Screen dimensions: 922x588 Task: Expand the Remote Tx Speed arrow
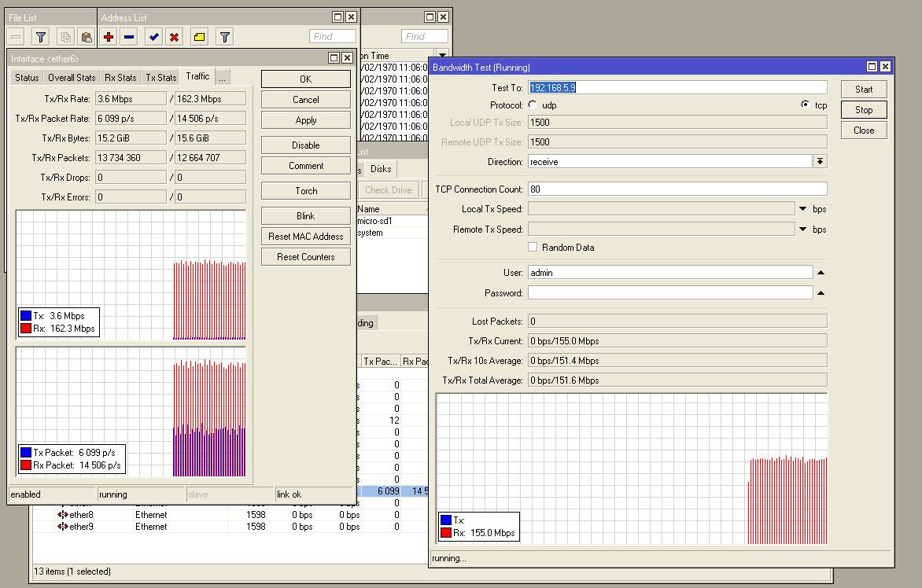pyautogui.click(x=802, y=229)
